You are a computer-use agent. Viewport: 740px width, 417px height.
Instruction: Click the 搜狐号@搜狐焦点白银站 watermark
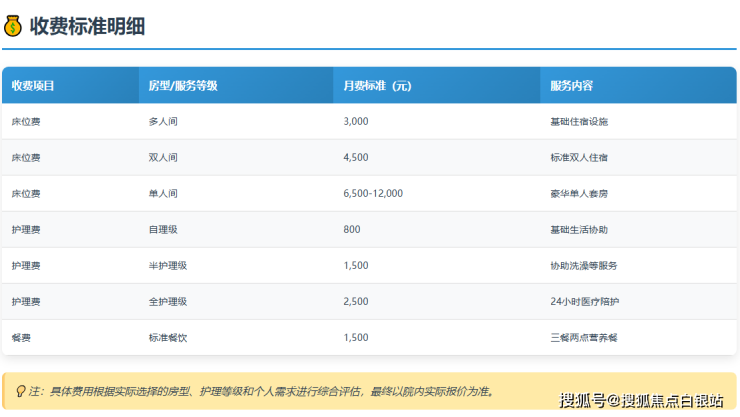pos(641,401)
